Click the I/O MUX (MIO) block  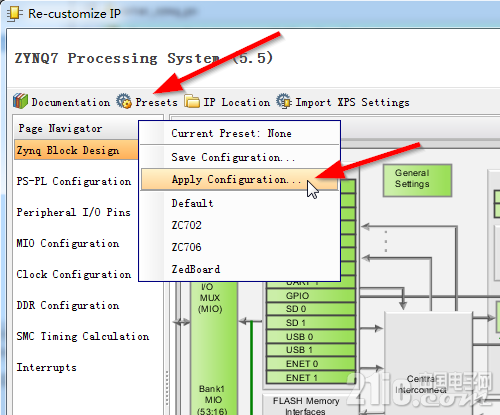click(210, 298)
